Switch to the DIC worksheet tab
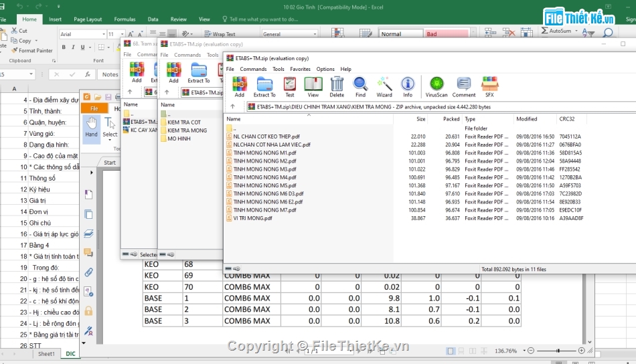This screenshot has height=364, width=636. click(70, 353)
